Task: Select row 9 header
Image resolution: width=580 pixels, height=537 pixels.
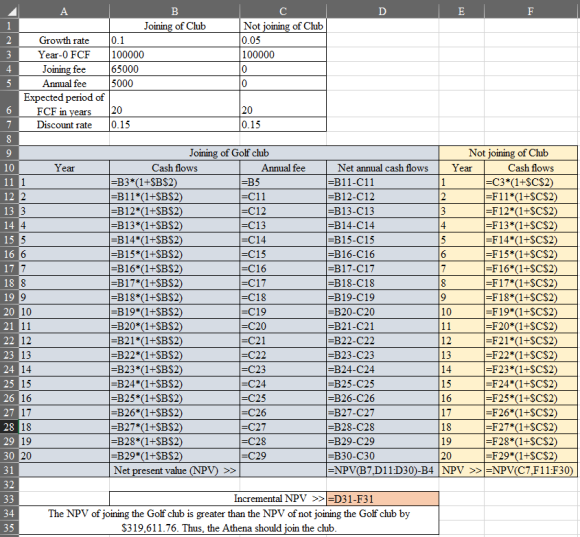Action: coord(9,153)
